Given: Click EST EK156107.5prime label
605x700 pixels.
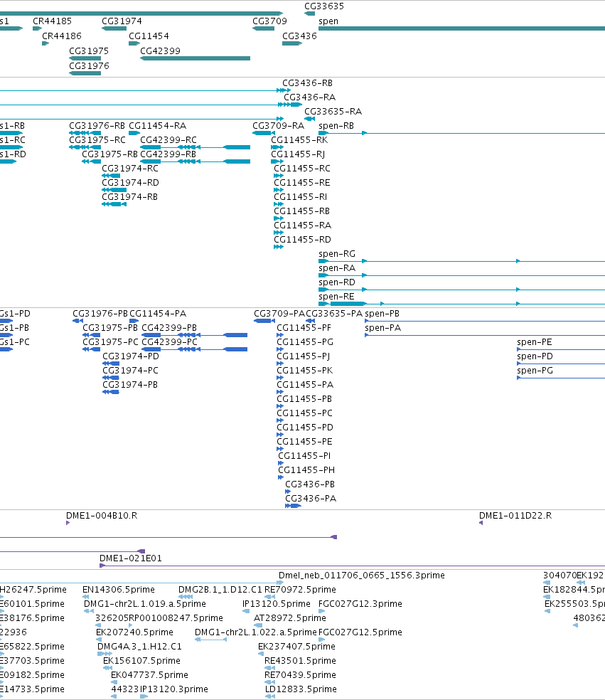Looking at the screenshot, I should (x=142, y=661).
